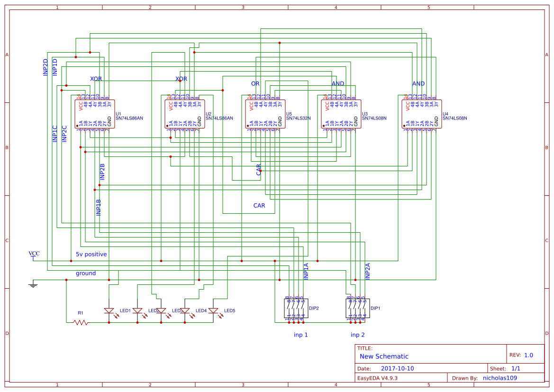Select the U1 SN74LS86AN XOR chip symbol
The width and height of the screenshot is (554, 392).
click(x=94, y=114)
